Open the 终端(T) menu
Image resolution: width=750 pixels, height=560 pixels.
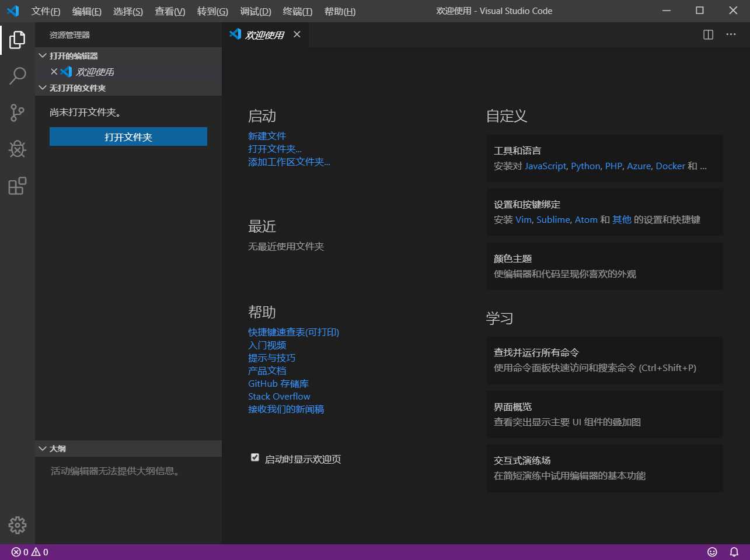298,11
